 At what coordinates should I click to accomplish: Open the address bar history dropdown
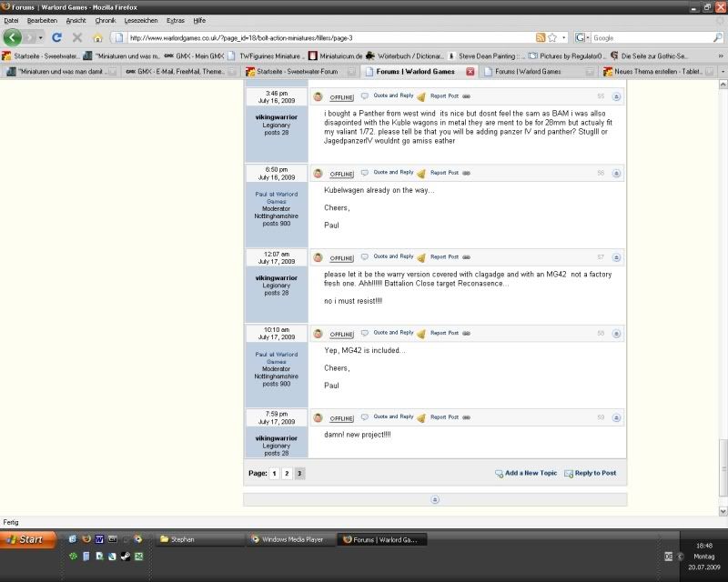(x=564, y=37)
